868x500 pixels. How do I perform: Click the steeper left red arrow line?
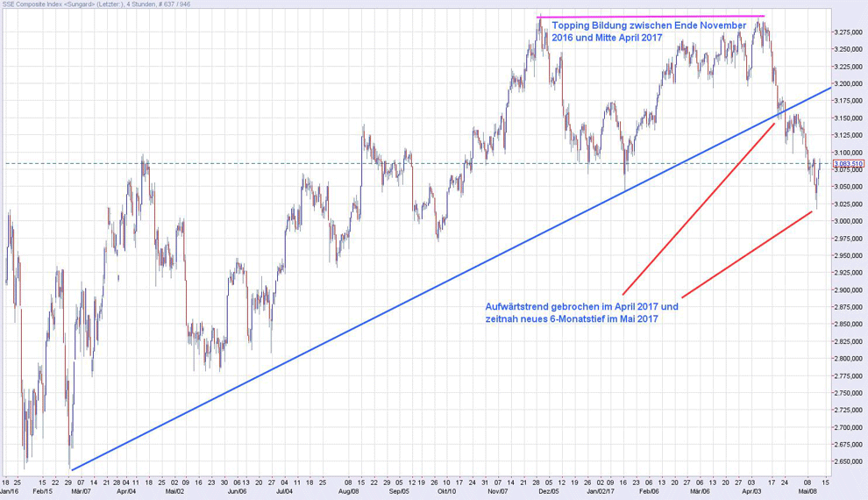[699, 209]
